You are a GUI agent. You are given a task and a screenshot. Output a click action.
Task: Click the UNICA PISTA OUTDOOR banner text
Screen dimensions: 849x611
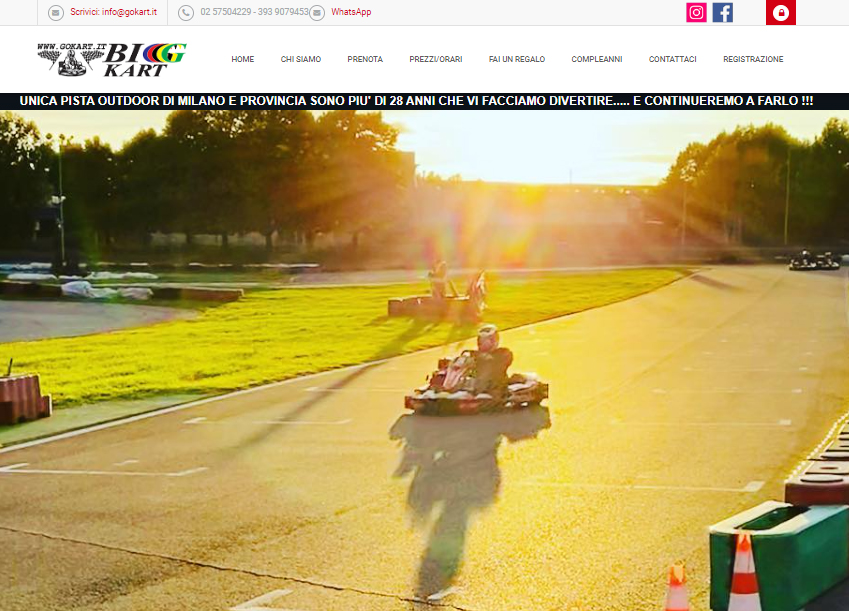coord(416,101)
